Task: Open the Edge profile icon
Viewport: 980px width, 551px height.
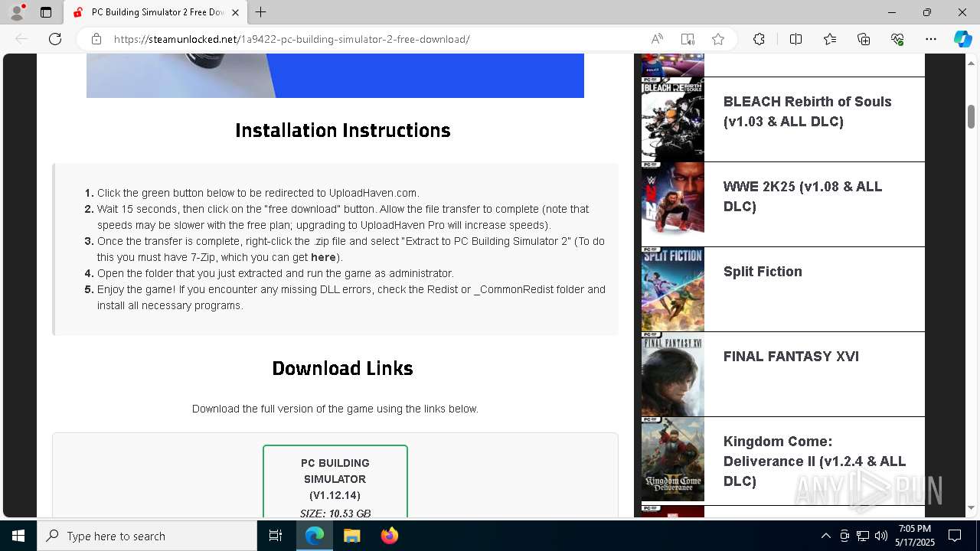Action: [x=17, y=12]
